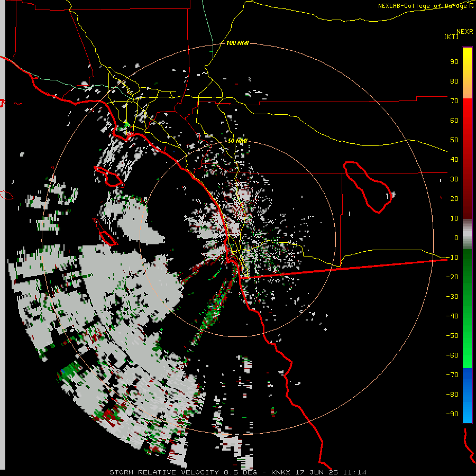Image resolution: width=476 pixels, height=476 pixels.
Task: Select the 70 value on the velocity scale
Action: point(454,101)
